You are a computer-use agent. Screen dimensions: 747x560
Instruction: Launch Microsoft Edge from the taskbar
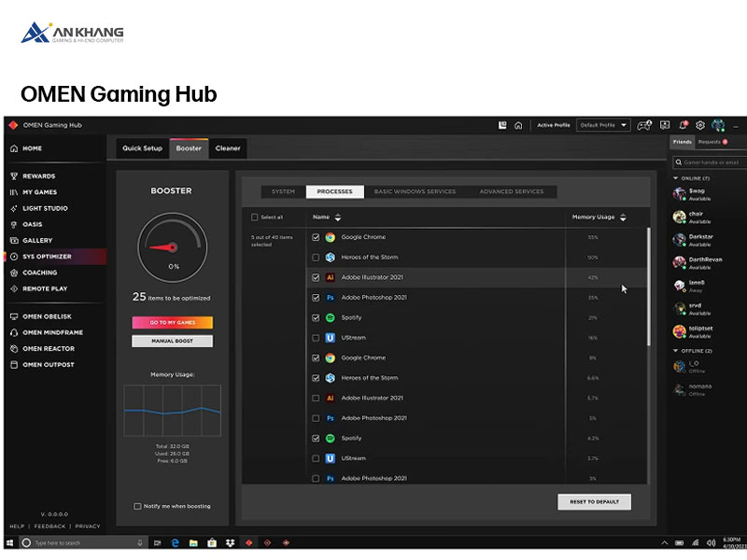[175, 543]
